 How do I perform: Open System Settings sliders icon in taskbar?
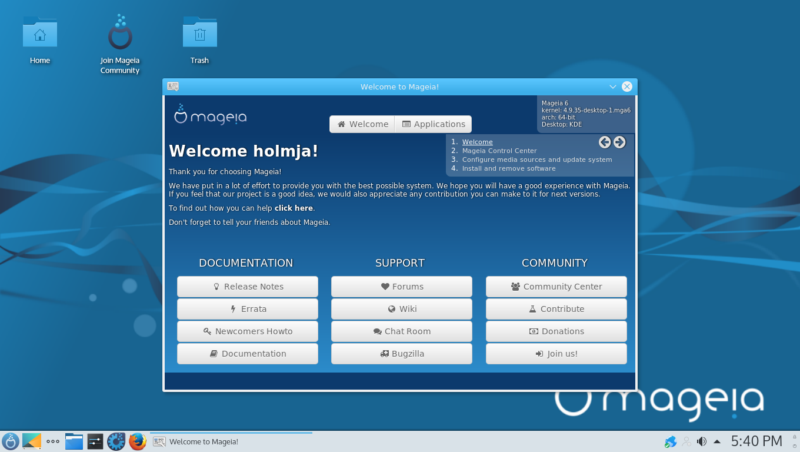(95, 441)
